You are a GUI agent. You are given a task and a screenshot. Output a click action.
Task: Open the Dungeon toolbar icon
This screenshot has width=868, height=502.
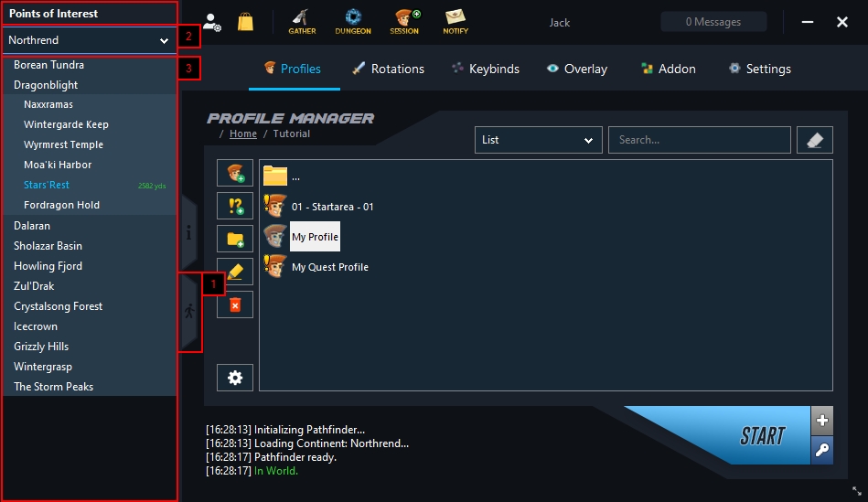(x=353, y=22)
